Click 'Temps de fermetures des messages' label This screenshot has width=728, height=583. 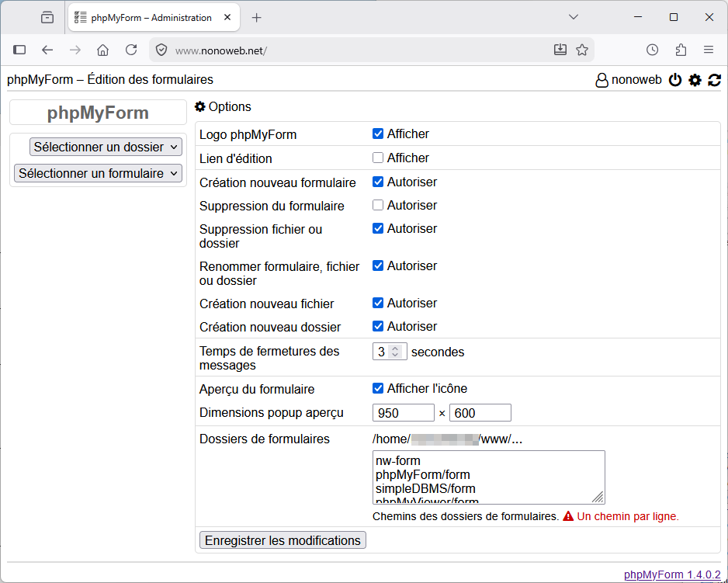269,358
